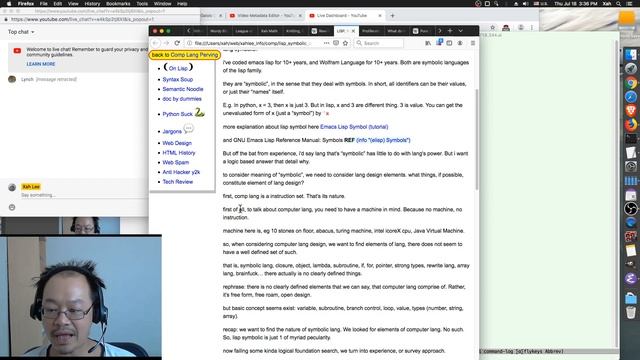Open the Semantic Noodle link
The image size is (640, 360).
point(183,89)
